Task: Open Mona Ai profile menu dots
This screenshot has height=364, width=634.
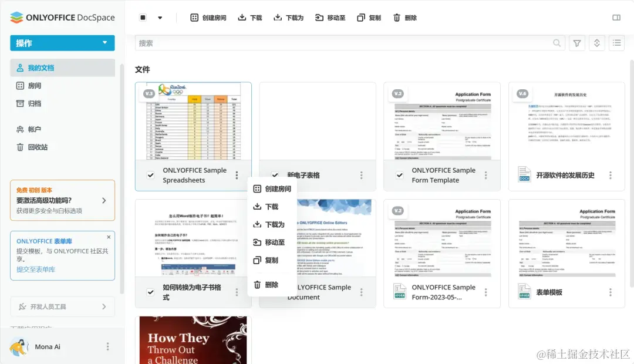Action: click(x=107, y=346)
